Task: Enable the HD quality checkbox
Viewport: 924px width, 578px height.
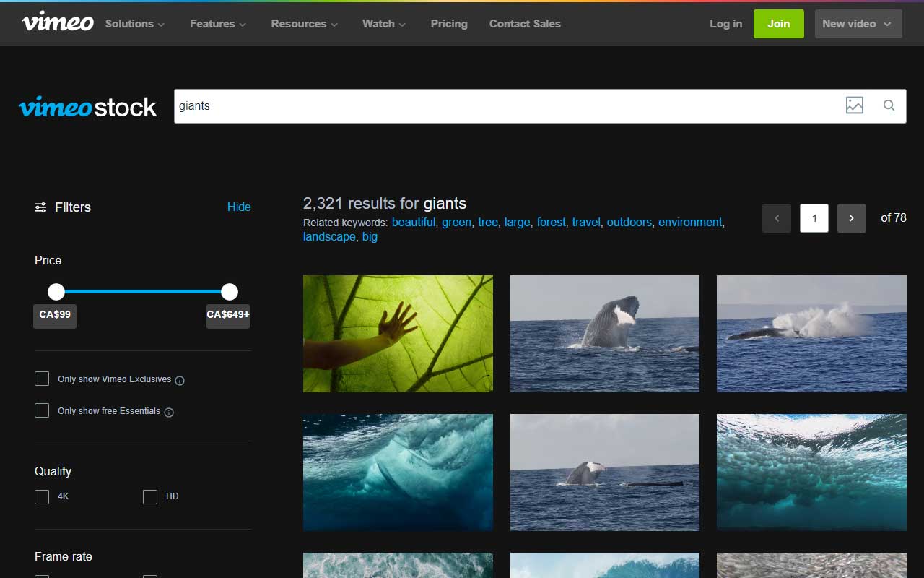Action: tap(149, 496)
